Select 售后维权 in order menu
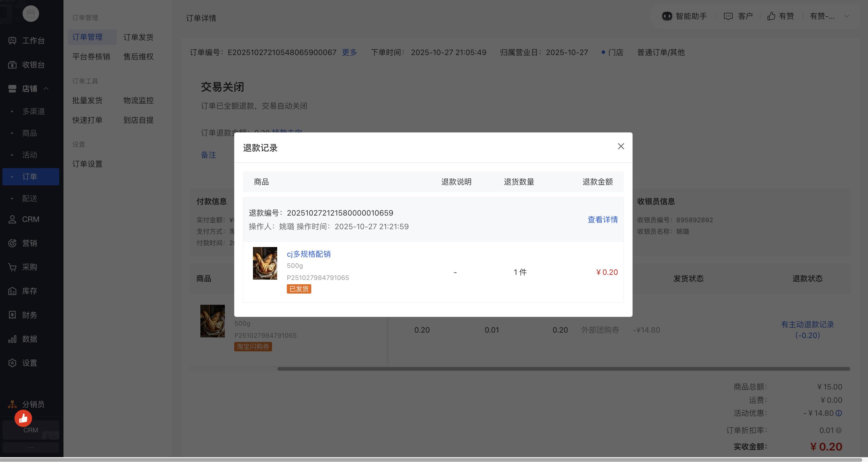Screen dimensions: 868x462 tap(138, 57)
